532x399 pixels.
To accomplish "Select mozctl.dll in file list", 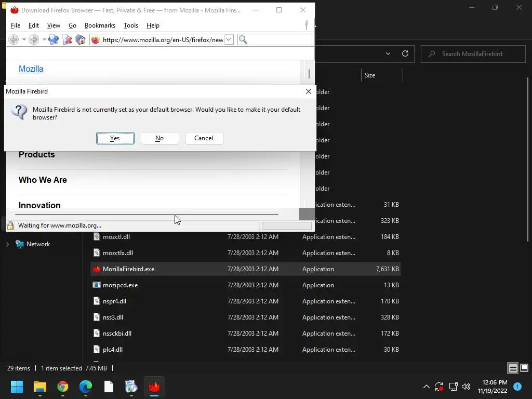I will (246, 237).
